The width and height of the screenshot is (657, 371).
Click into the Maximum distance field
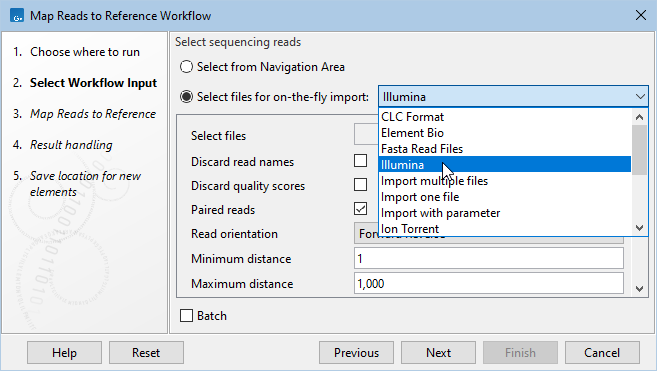489,283
